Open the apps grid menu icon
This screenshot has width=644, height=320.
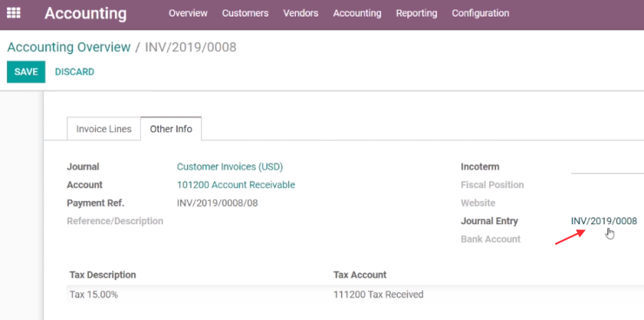(x=14, y=13)
